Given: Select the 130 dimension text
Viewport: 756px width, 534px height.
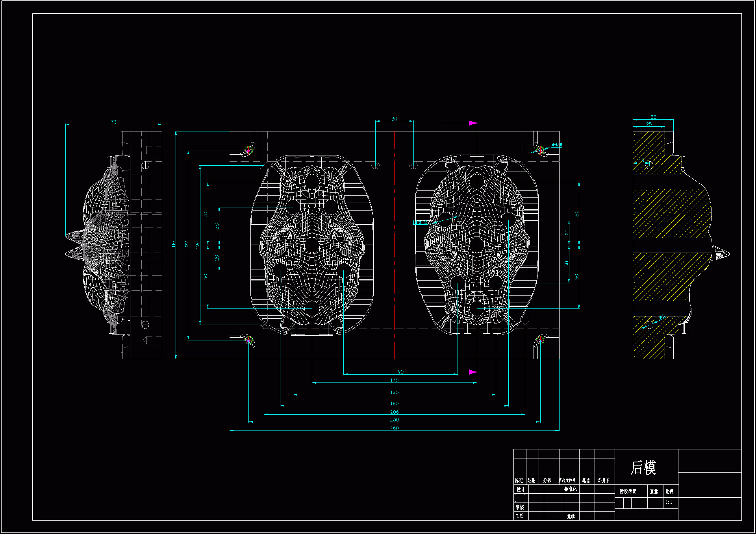Looking at the screenshot, I should point(394,381).
